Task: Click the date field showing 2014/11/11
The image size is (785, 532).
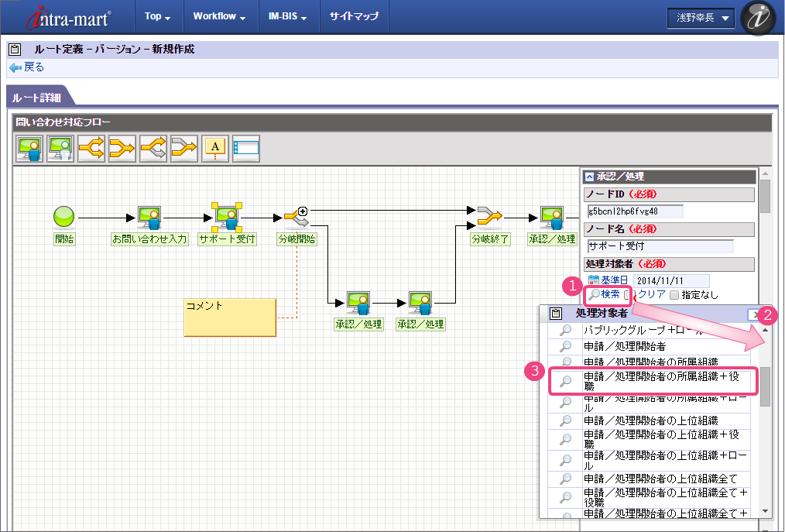Action: [x=671, y=280]
